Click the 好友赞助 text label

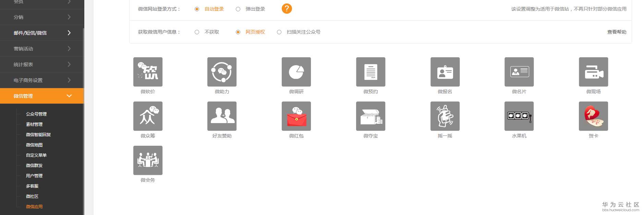coord(222,136)
